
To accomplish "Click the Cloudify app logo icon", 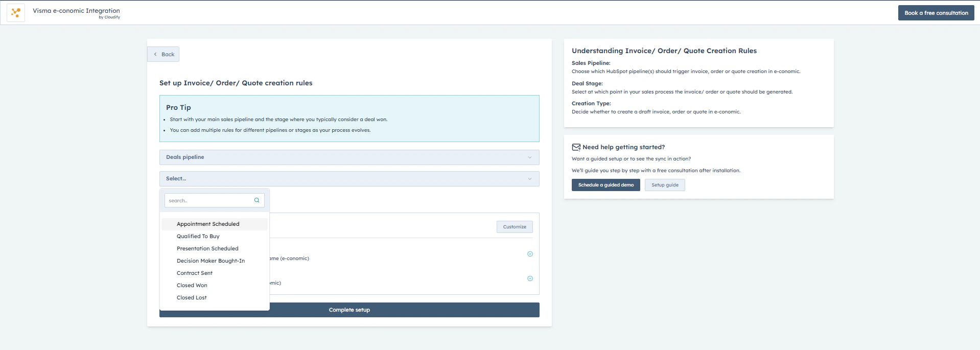I will pyautogui.click(x=16, y=12).
